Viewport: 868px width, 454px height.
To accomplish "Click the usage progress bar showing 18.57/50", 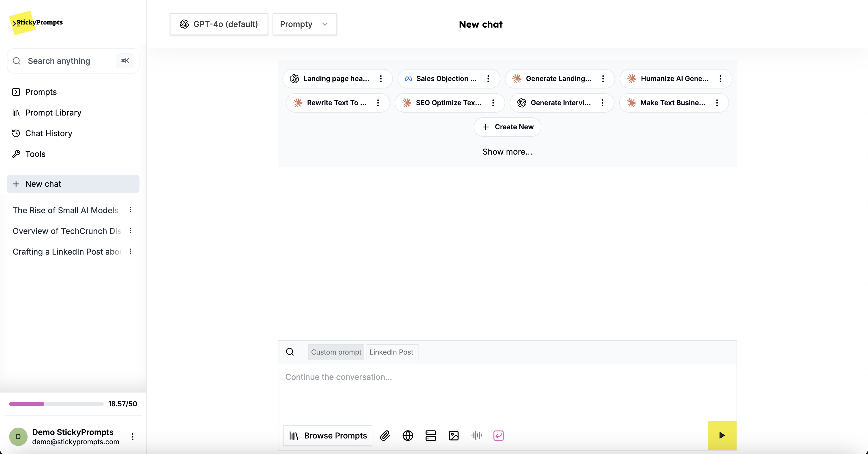I will click(56, 404).
